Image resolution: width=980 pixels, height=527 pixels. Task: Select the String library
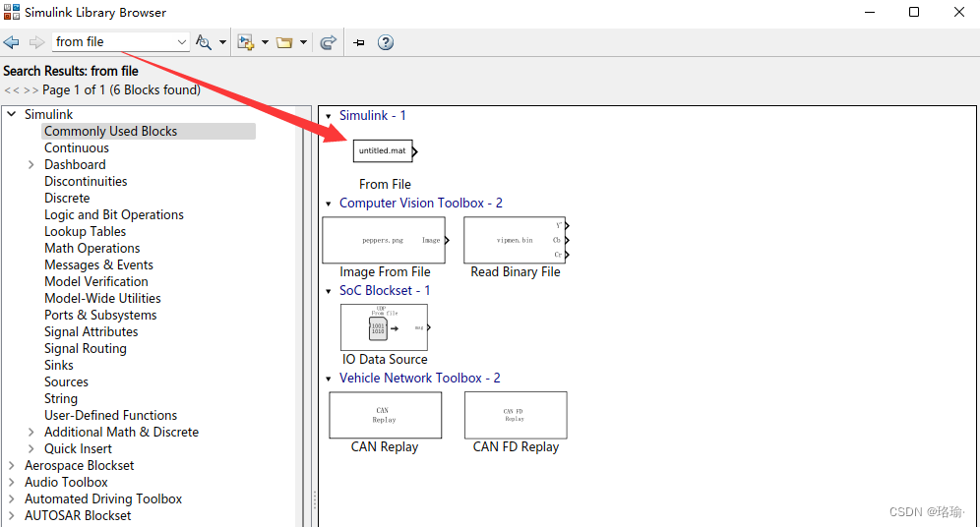tap(61, 399)
